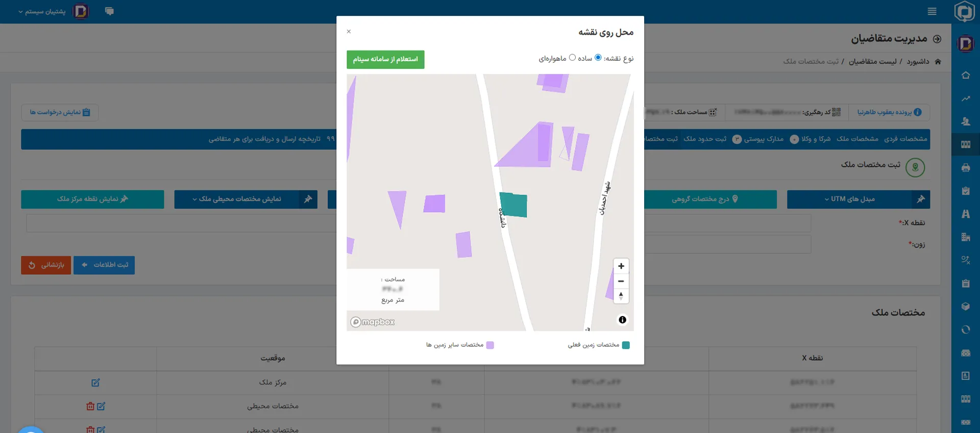This screenshot has width=980, height=433.
Task: Click the teal current land polygon
Action: (x=514, y=205)
